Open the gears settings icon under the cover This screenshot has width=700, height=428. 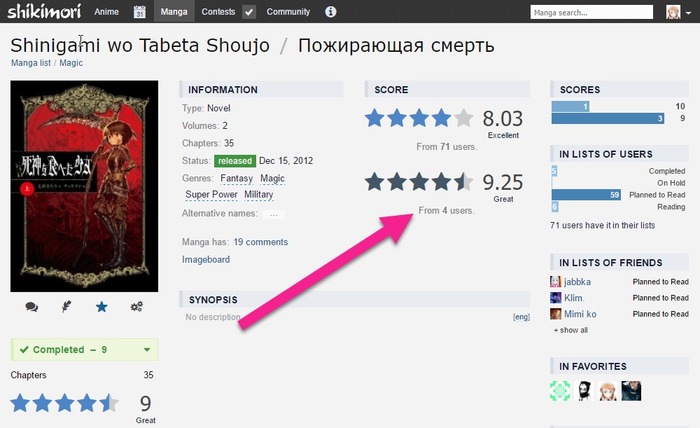(137, 307)
